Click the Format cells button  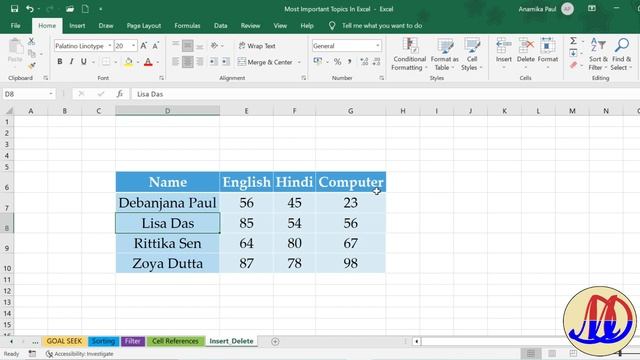(548, 53)
